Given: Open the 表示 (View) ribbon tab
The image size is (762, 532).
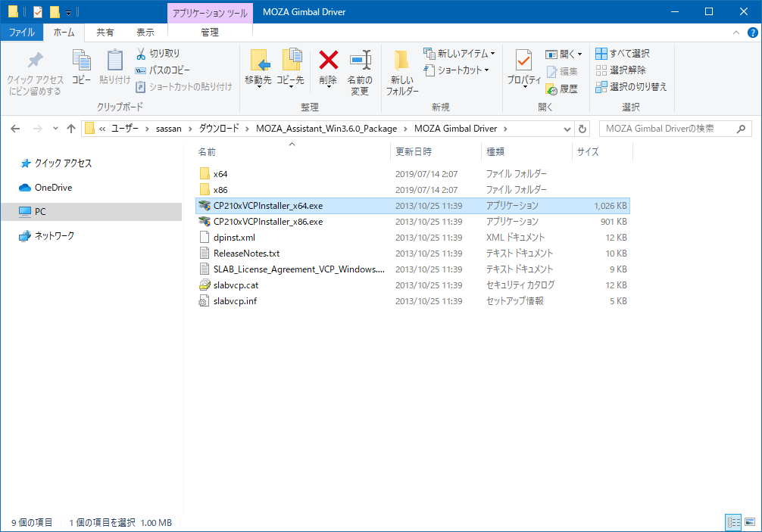Looking at the screenshot, I should tap(145, 33).
